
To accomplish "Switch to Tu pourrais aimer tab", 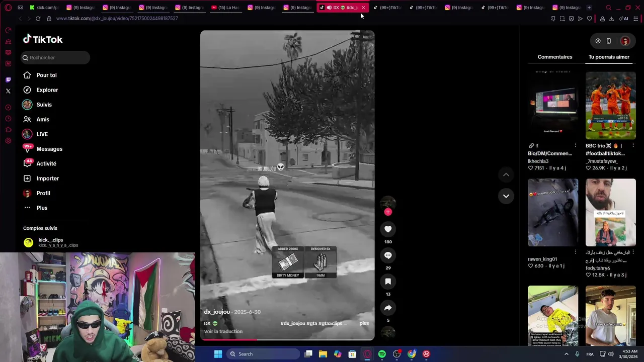I will 609,57.
